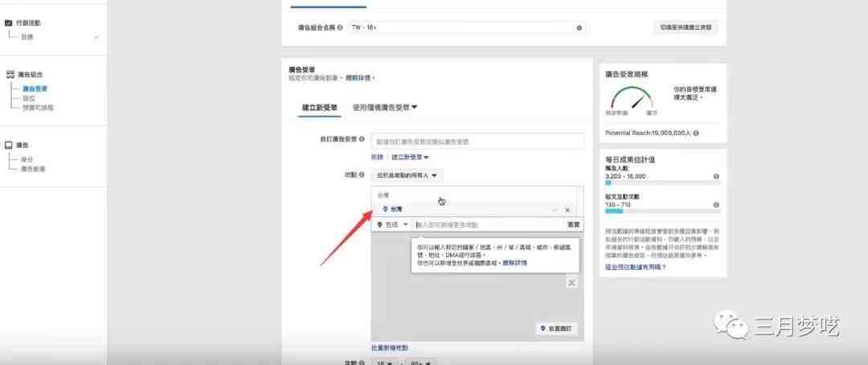Remove 台灣 location with X icon

pyautogui.click(x=567, y=210)
